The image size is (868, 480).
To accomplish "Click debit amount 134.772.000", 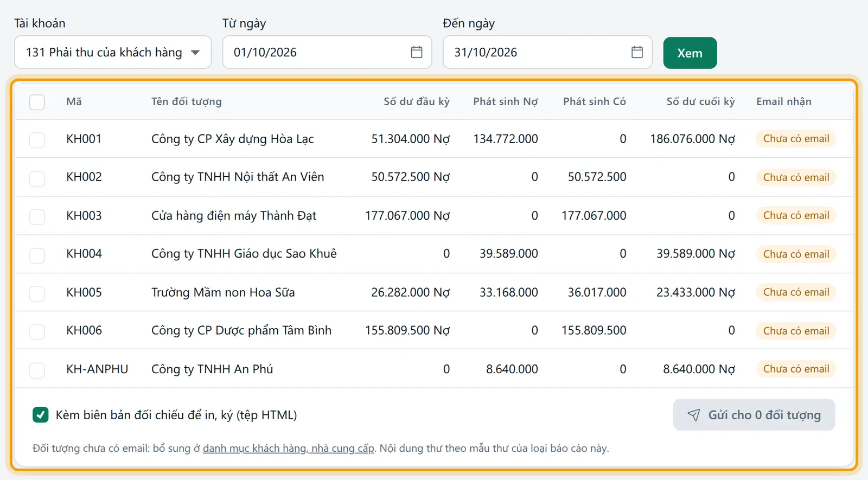I will 506,139.
